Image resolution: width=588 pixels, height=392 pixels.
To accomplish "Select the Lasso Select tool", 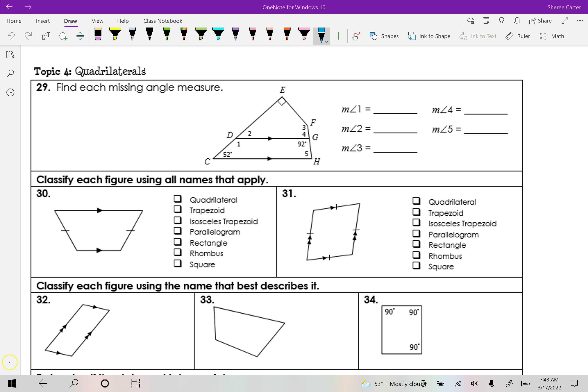I will [63, 36].
